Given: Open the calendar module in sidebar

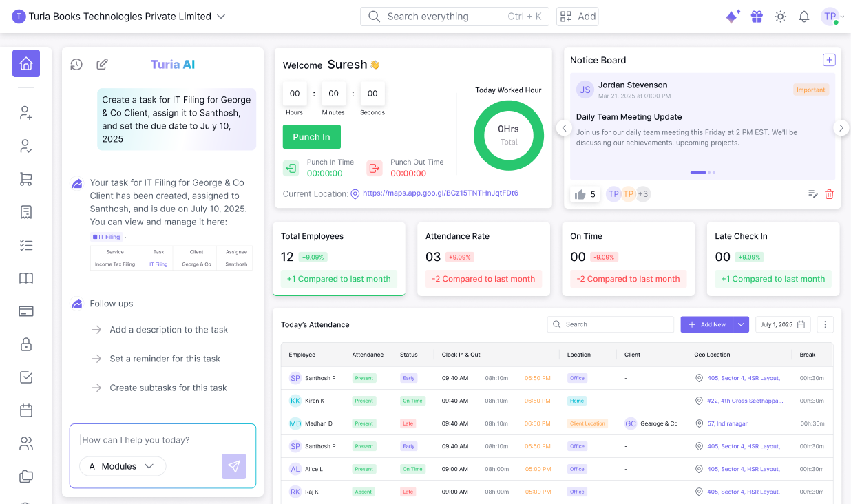Looking at the screenshot, I should tap(25, 410).
